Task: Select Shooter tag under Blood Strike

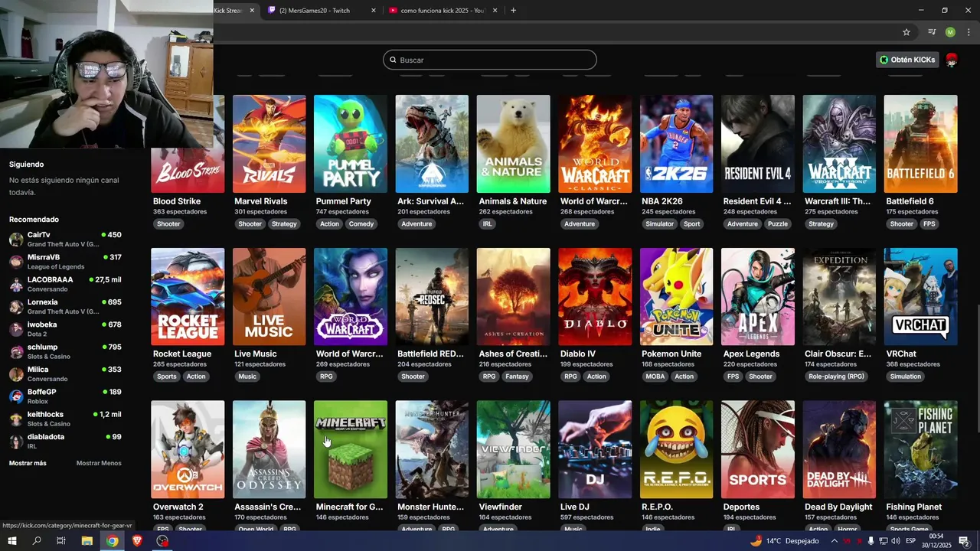Action: coord(168,224)
